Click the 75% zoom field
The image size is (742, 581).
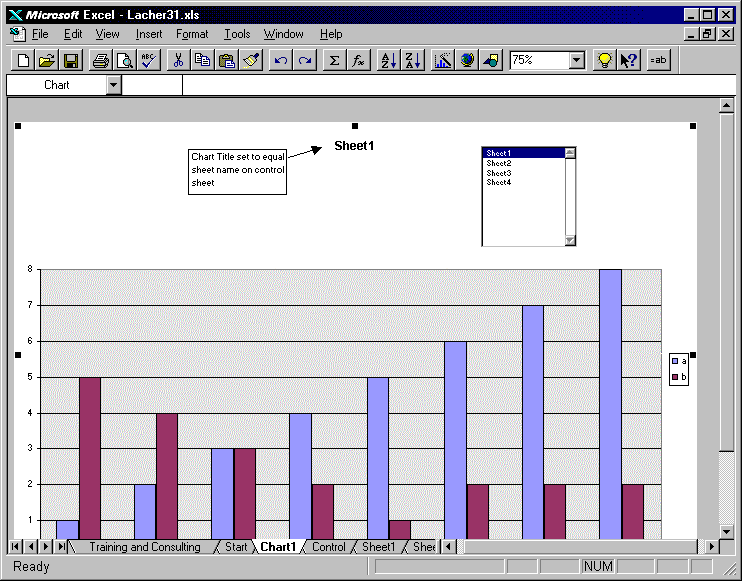[x=539, y=60]
